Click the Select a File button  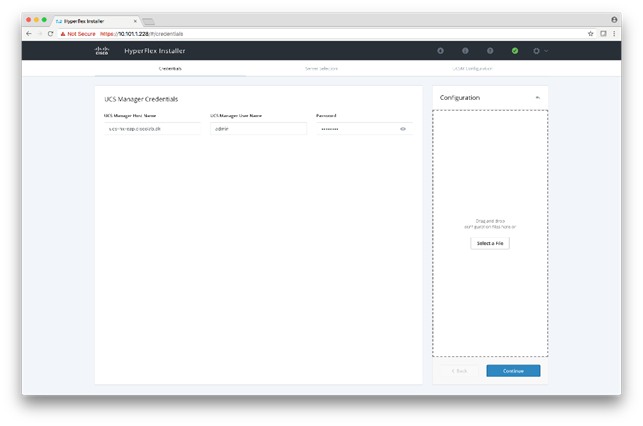tap(490, 243)
